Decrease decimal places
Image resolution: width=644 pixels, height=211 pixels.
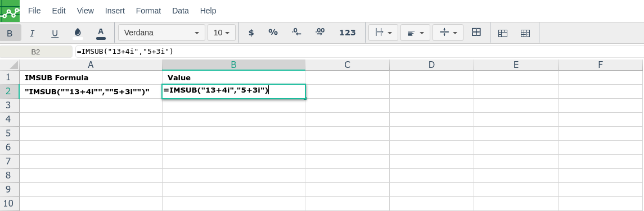coord(296,33)
